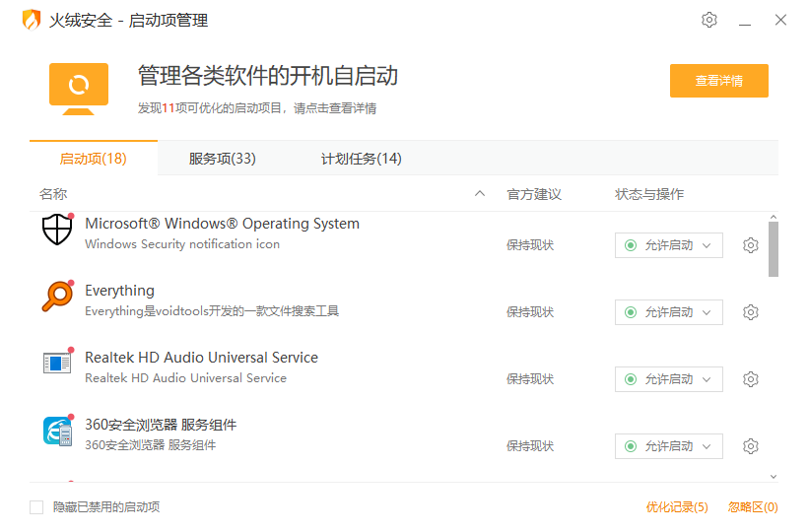Open the settings gear in title bar
This screenshot has width=808, height=532.
pyautogui.click(x=709, y=20)
